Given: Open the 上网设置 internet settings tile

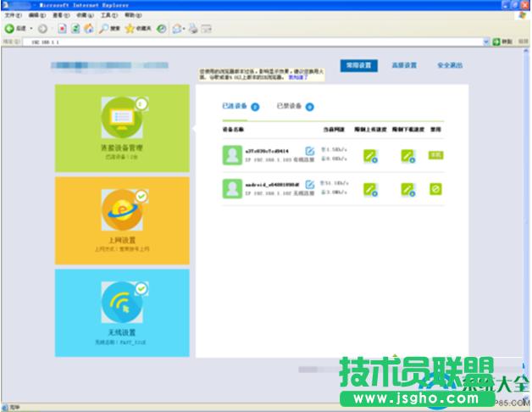Looking at the screenshot, I should click(x=122, y=220).
